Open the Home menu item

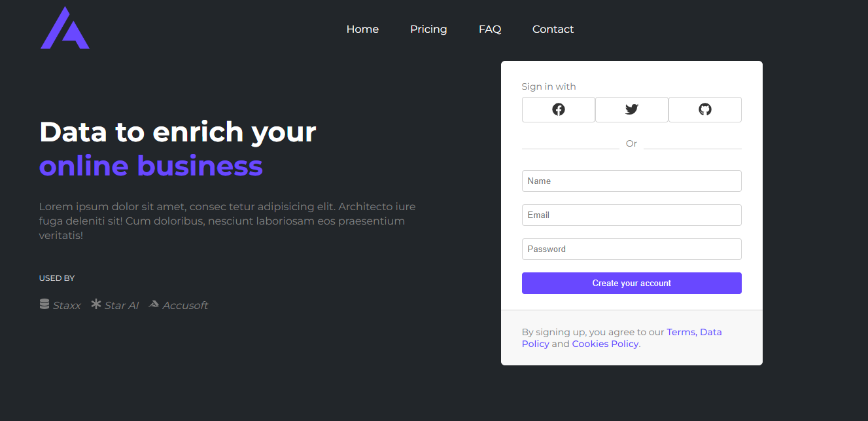point(362,29)
